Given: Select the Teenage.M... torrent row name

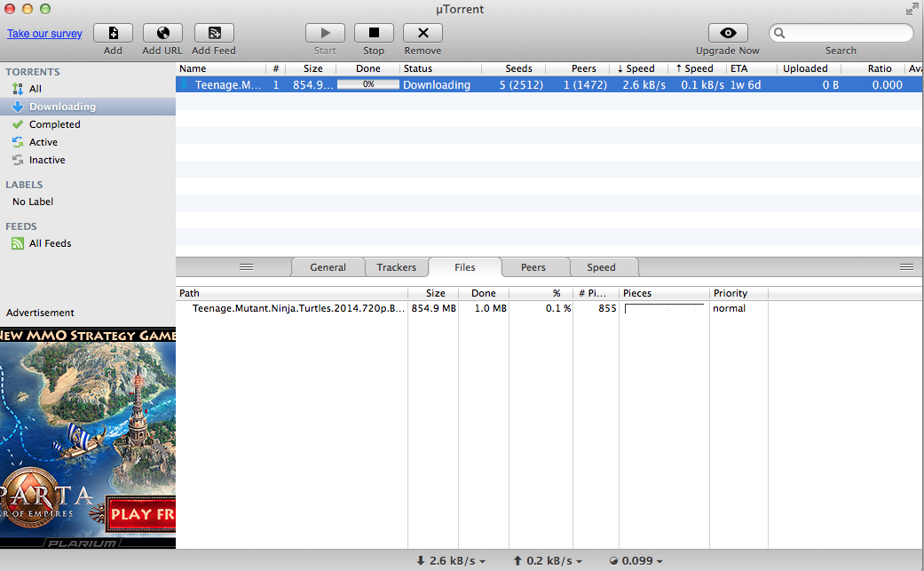Looking at the screenshot, I should click(228, 85).
